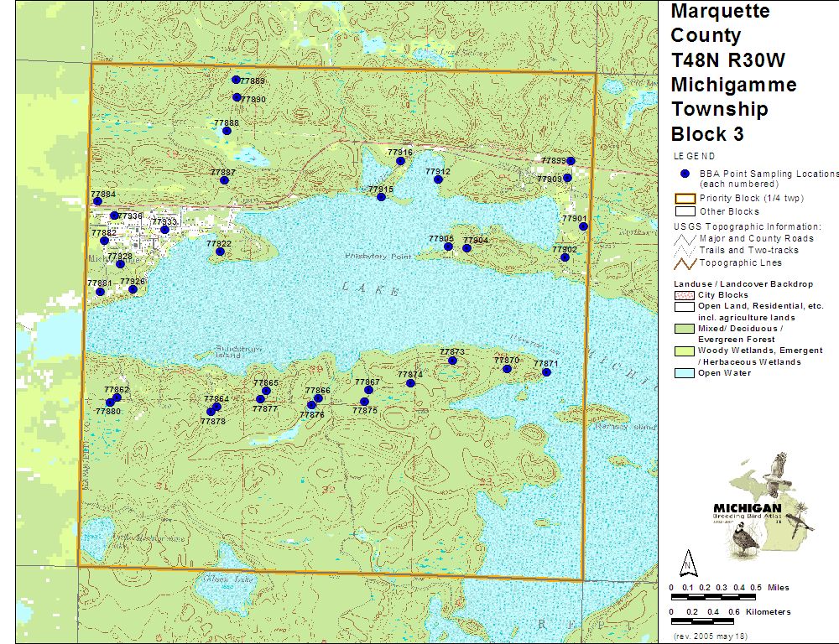
Task: Select the point marker labeled 77901
Action: [x=583, y=226]
